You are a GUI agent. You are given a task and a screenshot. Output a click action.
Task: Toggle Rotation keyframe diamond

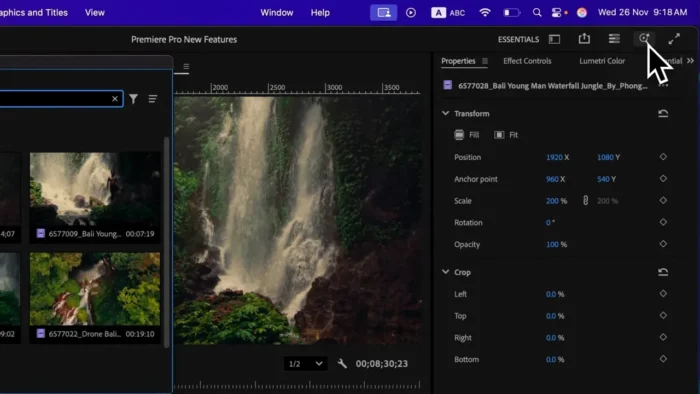663,222
